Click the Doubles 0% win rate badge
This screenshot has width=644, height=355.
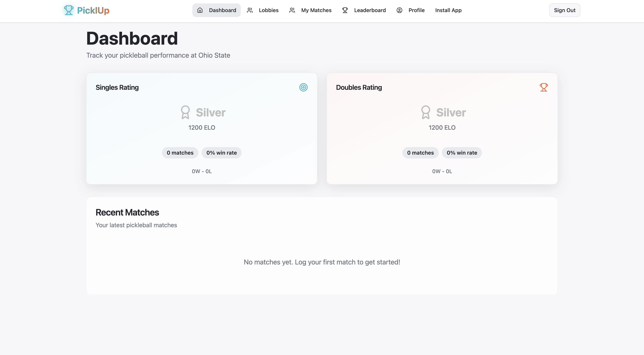click(x=462, y=153)
